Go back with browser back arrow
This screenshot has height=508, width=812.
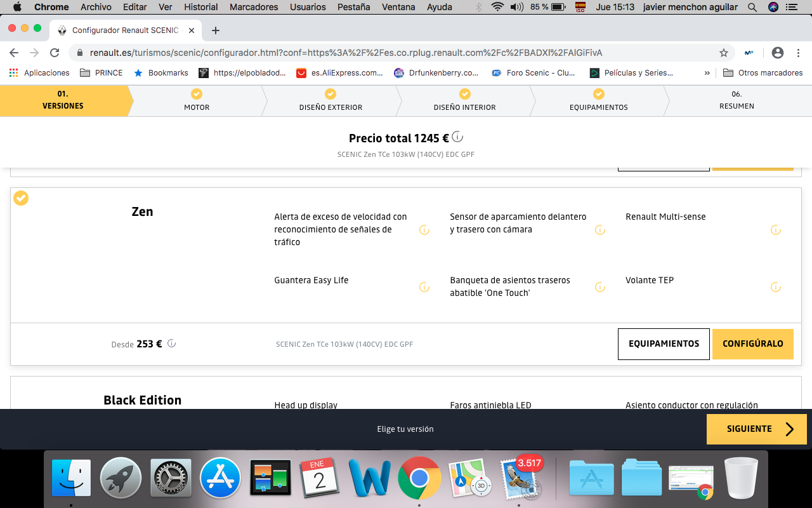pyautogui.click(x=14, y=53)
